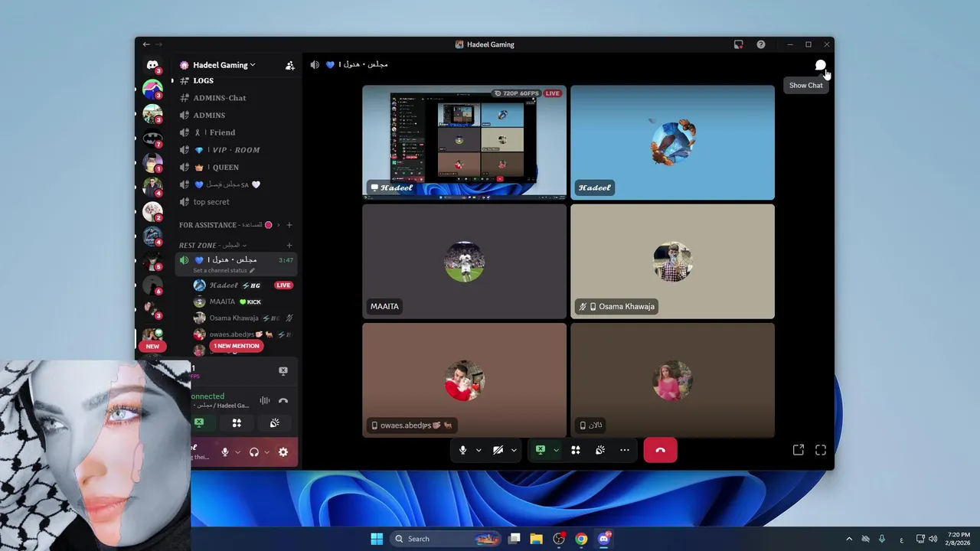Deafen with the user panel headphone icon
This screenshot has height=551, width=980.
(254, 452)
